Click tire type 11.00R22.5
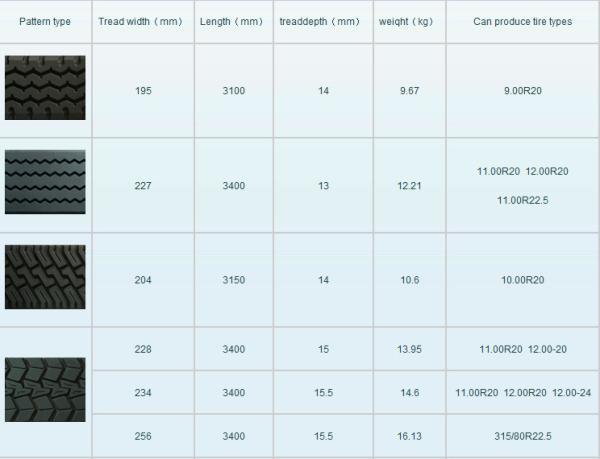Viewport: 600px width, 459px height. point(523,200)
